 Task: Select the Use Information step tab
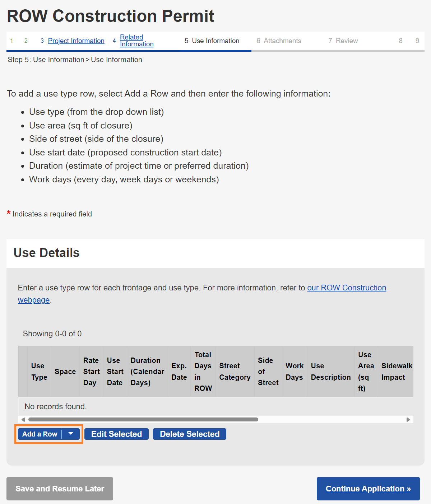pos(215,41)
